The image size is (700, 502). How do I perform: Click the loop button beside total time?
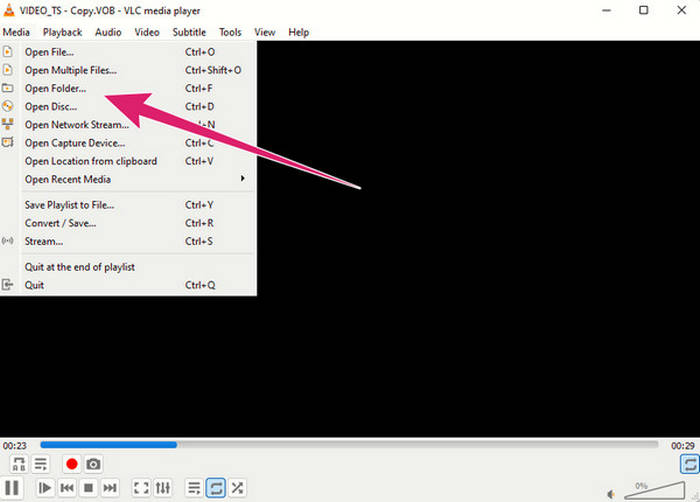[689, 464]
